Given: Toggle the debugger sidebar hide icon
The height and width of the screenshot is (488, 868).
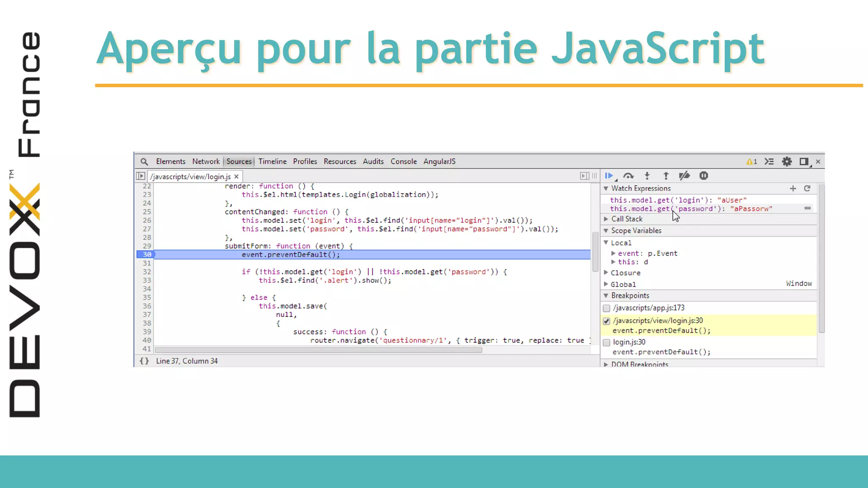Looking at the screenshot, I should [584, 176].
